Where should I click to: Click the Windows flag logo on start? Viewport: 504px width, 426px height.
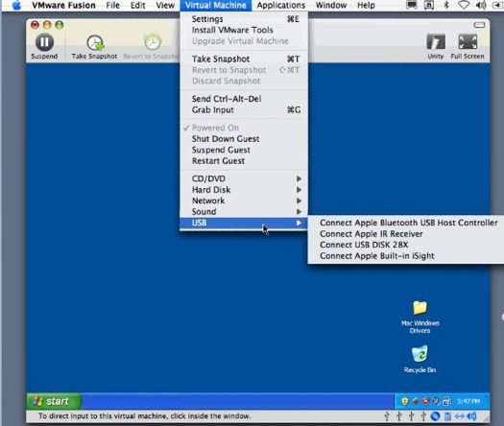point(38,401)
